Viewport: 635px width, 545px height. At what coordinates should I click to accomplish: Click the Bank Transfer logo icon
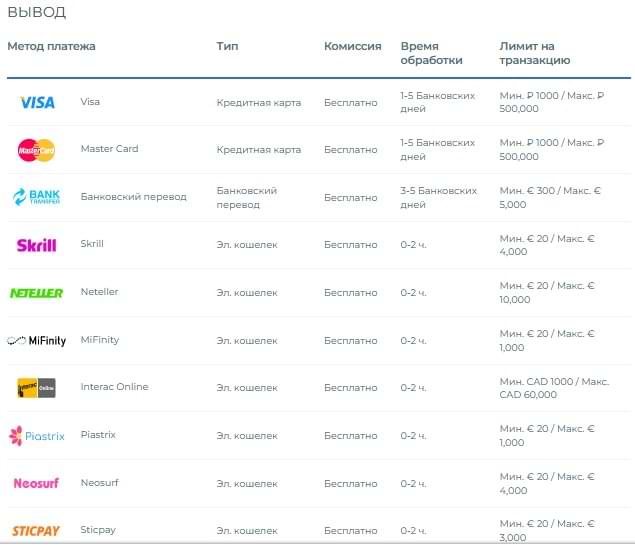pyautogui.click(x=36, y=197)
